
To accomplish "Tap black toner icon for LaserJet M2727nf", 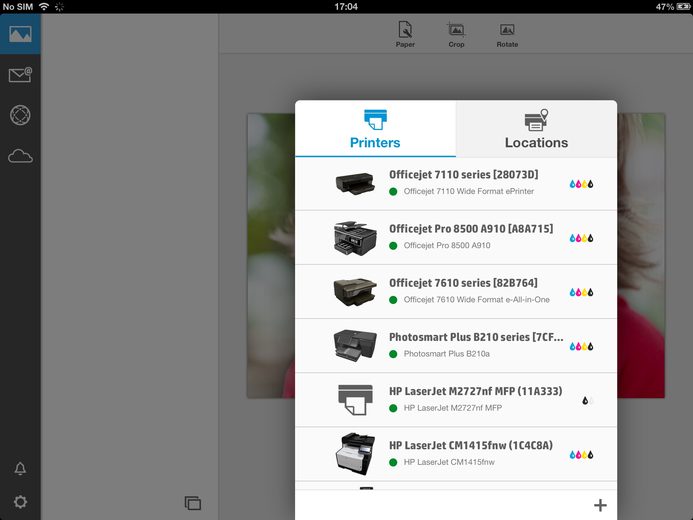I will (x=585, y=401).
